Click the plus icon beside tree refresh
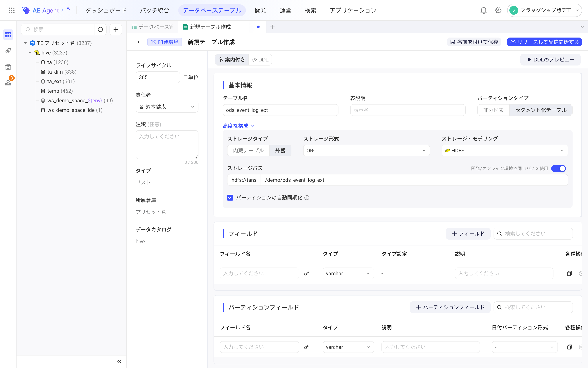Viewport: 588px width, 368px height. pyautogui.click(x=116, y=29)
